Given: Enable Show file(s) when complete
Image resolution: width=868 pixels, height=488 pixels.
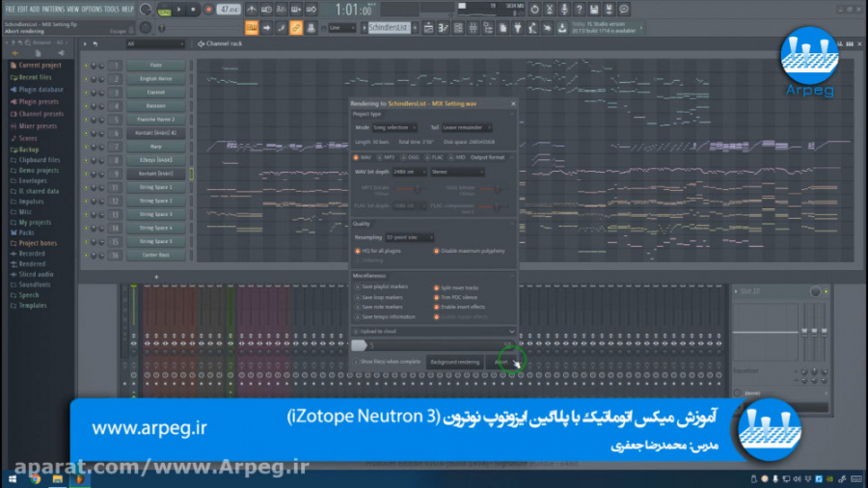Looking at the screenshot, I should pyautogui.click(x=387, y=362).
